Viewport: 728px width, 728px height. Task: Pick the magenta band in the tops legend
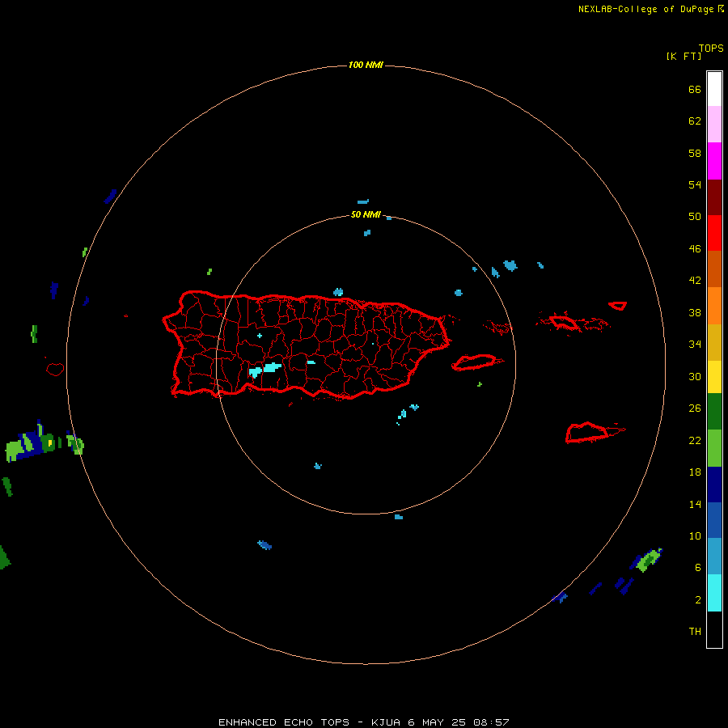714,161
